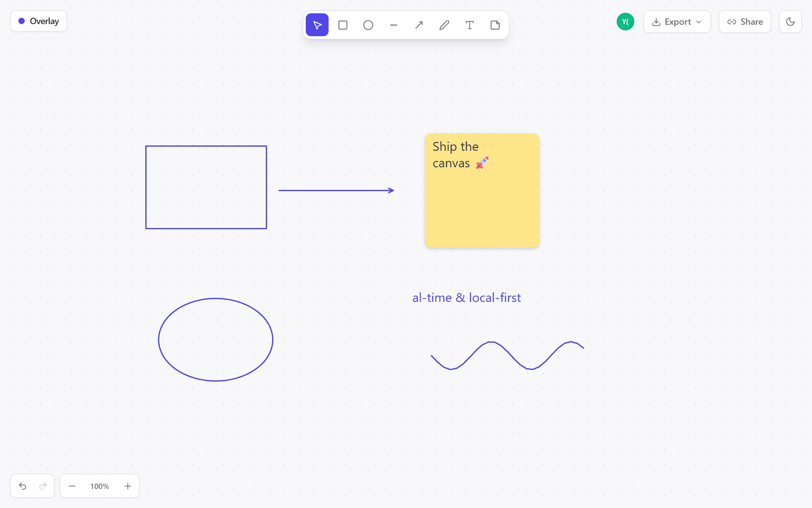Select the arrow drawing tool

(x=419, y=25)
